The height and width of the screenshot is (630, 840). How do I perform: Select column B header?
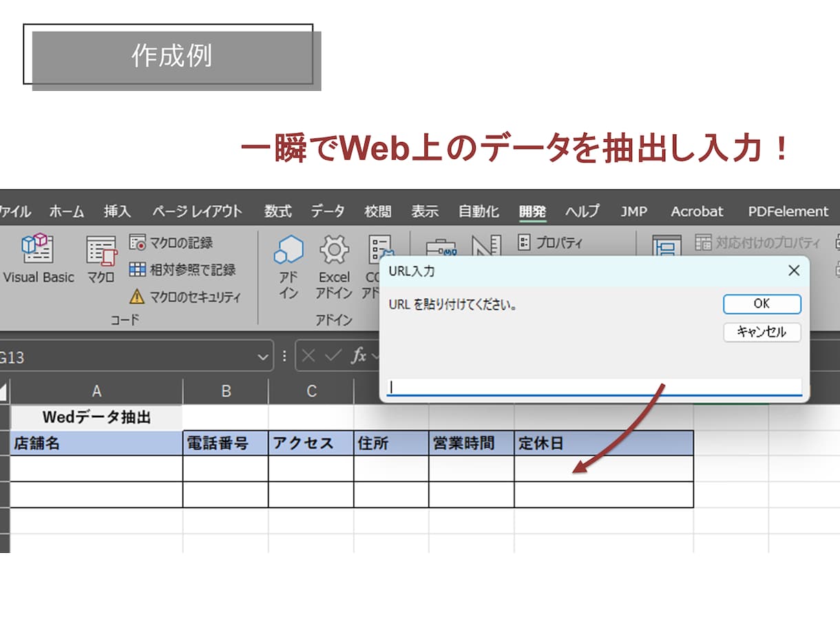[x=226, y=391]
